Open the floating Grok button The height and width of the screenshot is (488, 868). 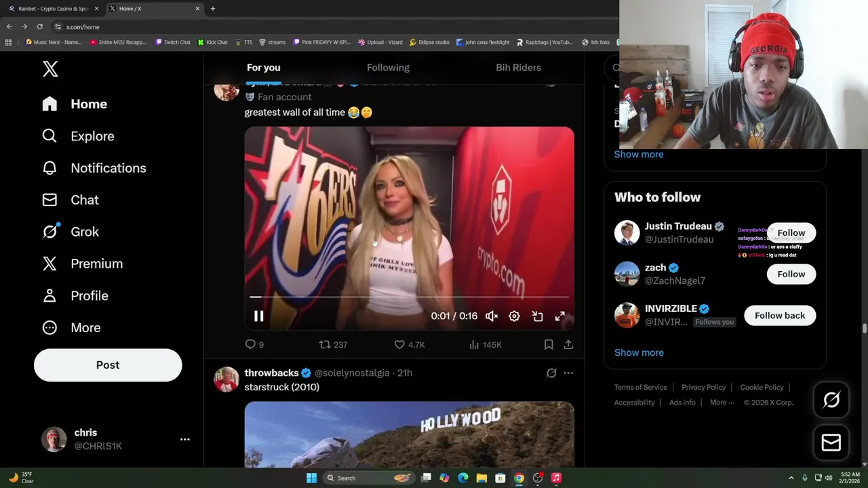point(831,400)
